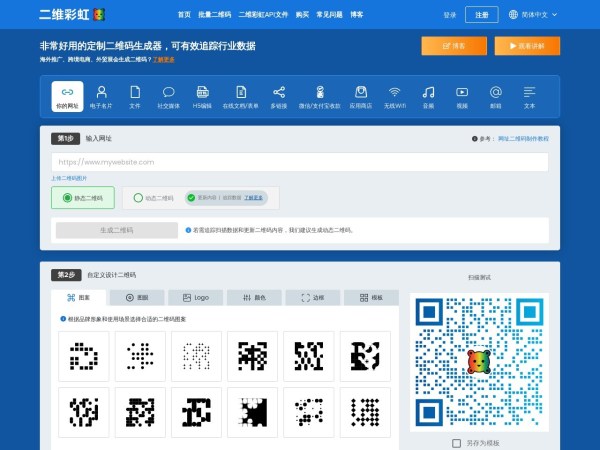Viewport: 600px width, 450px height.
Task: Open the 边框 (frame) design tab
Action: point(313,297)
